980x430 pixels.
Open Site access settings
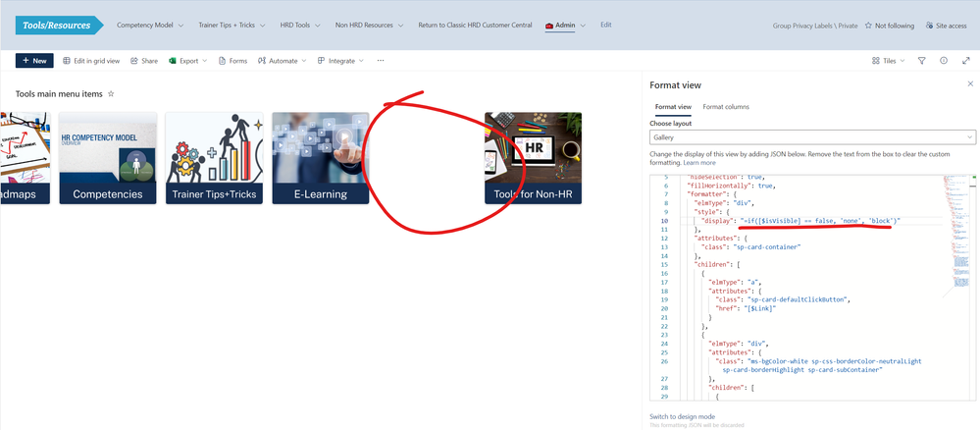coord(947,26)
